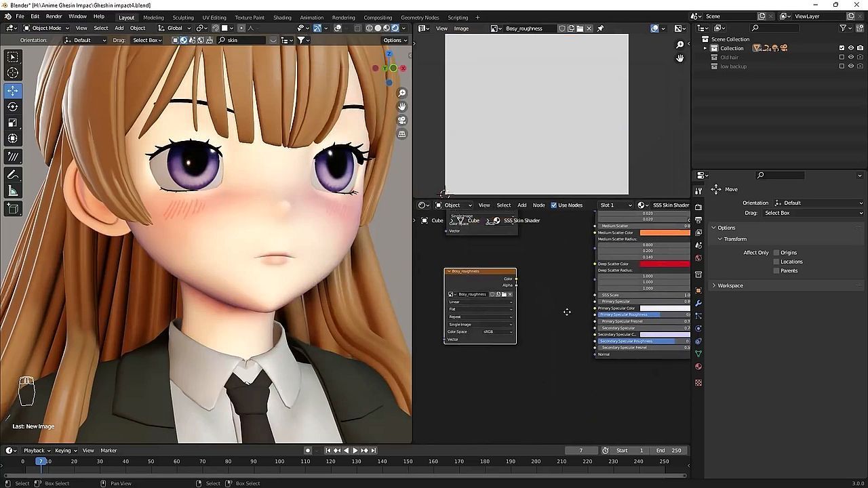This screenshot has height=488, width=868.
Task: Hide the Old hair collection
Action: tap(851, 57)
